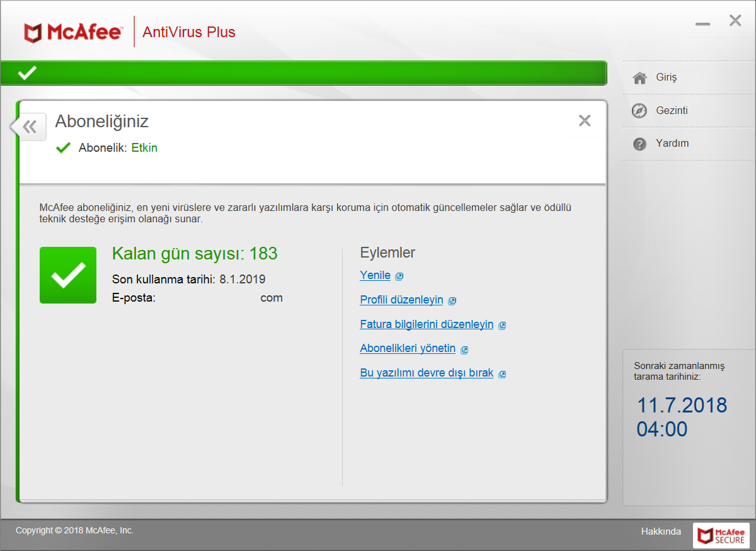The image size is (756, 551).
Task: Click external-link icon beside Fatura bilgilerini düzenleyin
Action: [x=502, y=326]
